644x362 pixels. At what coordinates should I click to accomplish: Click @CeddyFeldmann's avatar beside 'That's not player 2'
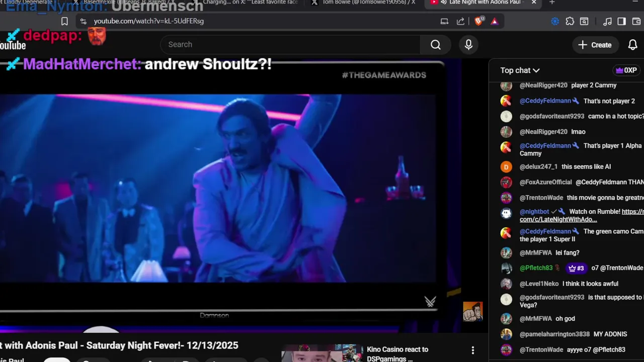[506, 101]
